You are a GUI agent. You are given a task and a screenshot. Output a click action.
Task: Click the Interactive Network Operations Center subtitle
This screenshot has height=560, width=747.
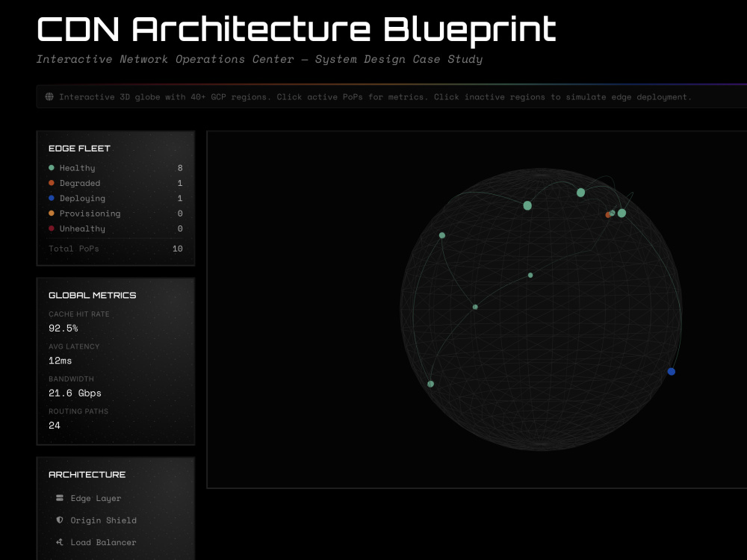260,59
